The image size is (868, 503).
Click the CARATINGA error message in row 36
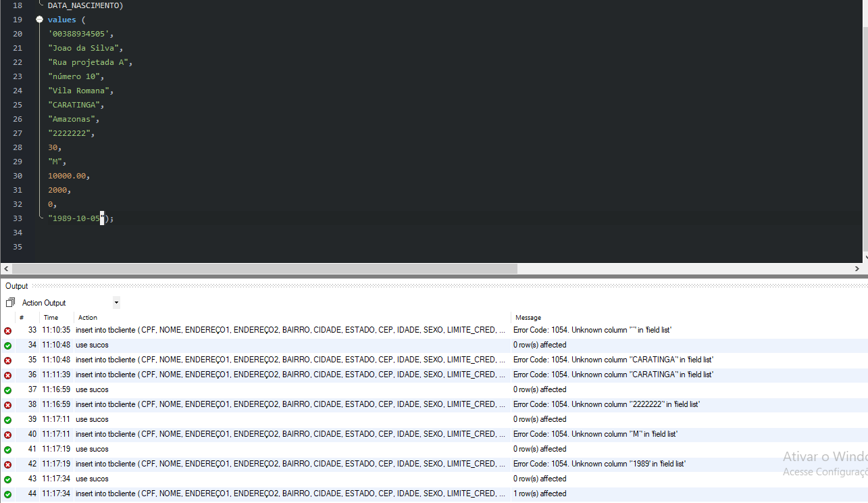[613, 375]
